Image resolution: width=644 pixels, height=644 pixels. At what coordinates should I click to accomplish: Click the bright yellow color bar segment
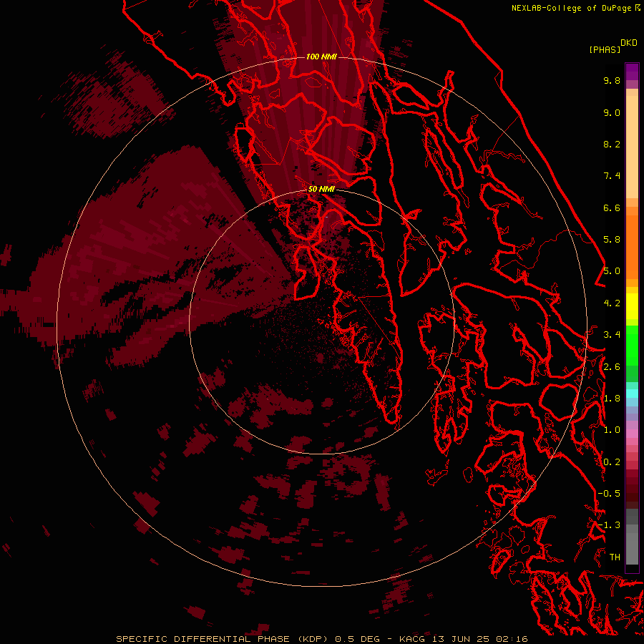point(632,306)
